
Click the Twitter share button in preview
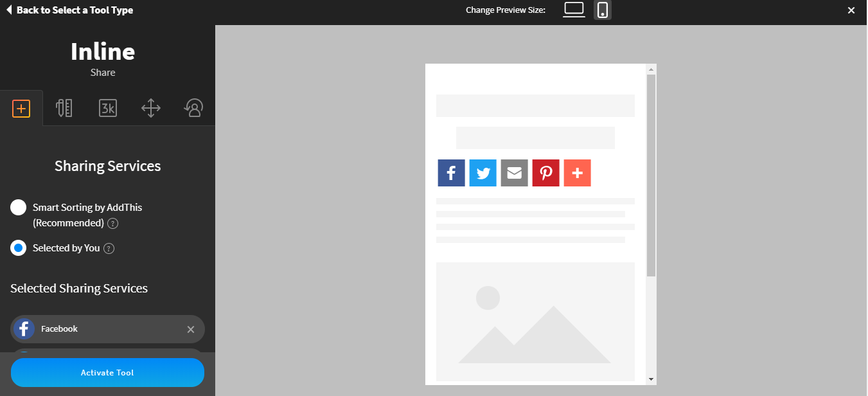(x=483, y=173)
